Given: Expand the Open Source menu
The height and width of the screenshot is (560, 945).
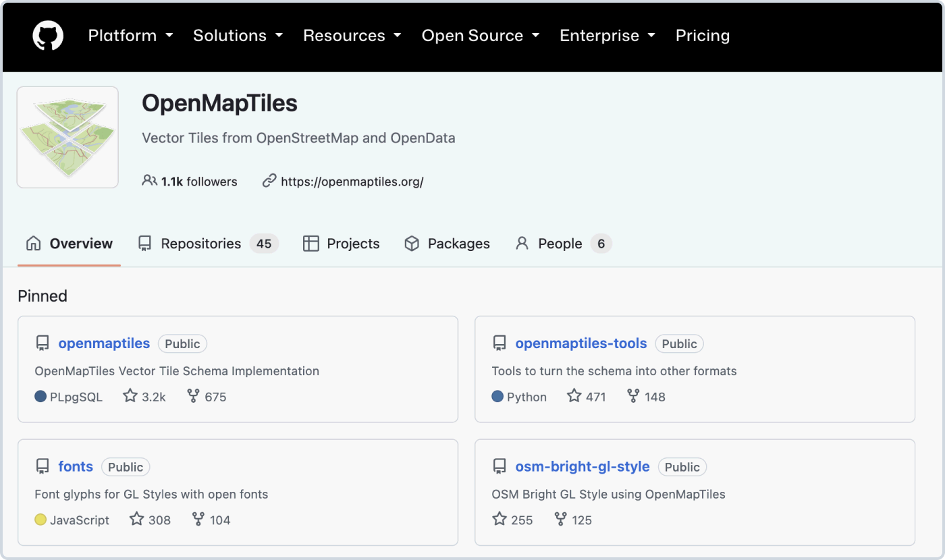Looking at the screenshot, I should (481, 36).
